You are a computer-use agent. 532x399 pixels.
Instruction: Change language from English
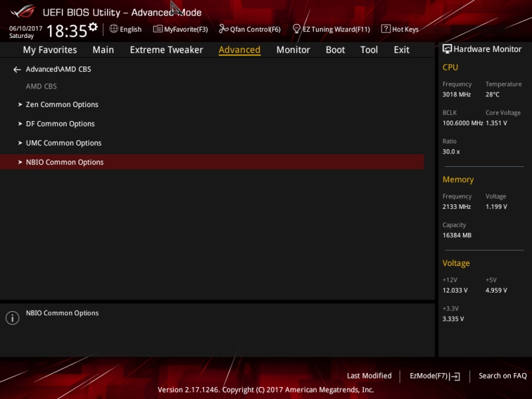pyautogui.click(x=130, y=29)
